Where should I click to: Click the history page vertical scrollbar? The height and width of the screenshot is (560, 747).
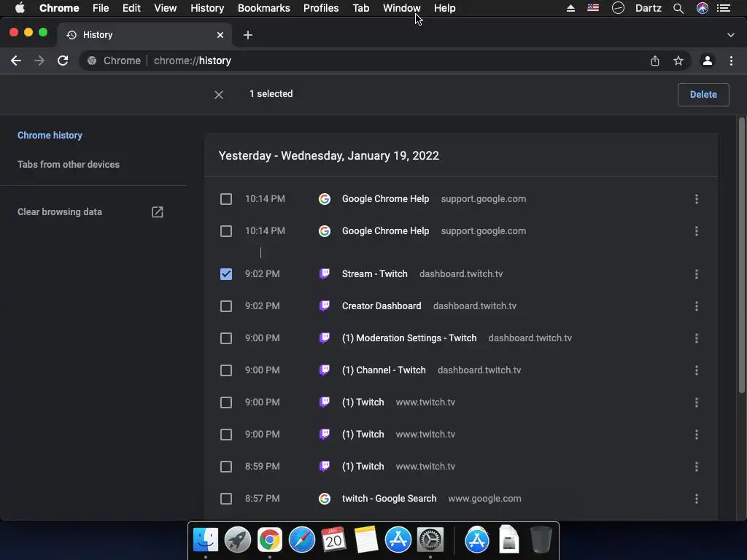click(741, 255)
